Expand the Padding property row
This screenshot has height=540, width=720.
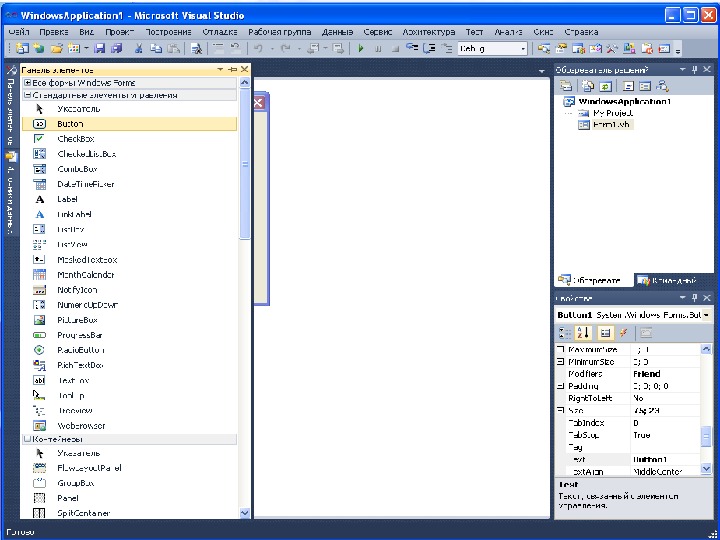click(561, 386)
